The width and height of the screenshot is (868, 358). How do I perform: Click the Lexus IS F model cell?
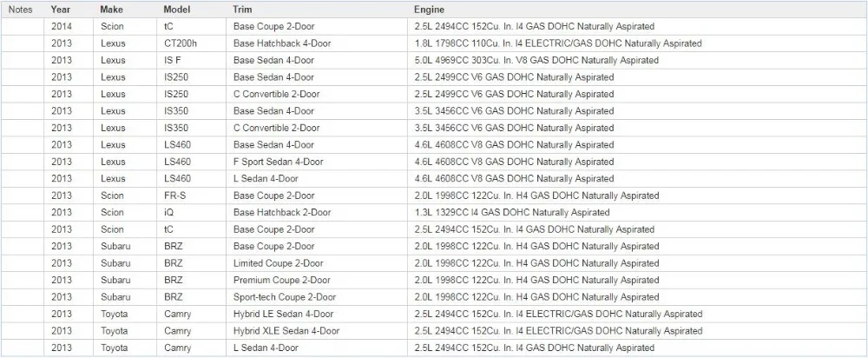pyautogui.click(x=192, y=61)
